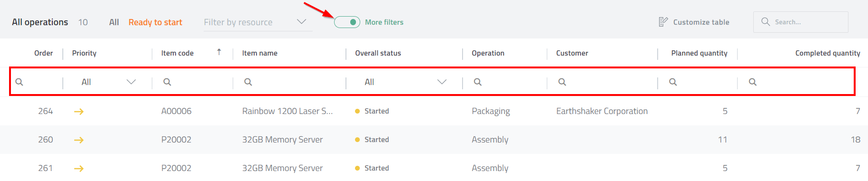Click the Customize table pencil icon
The width and height of the screenshot is (868, 181).
663,22
